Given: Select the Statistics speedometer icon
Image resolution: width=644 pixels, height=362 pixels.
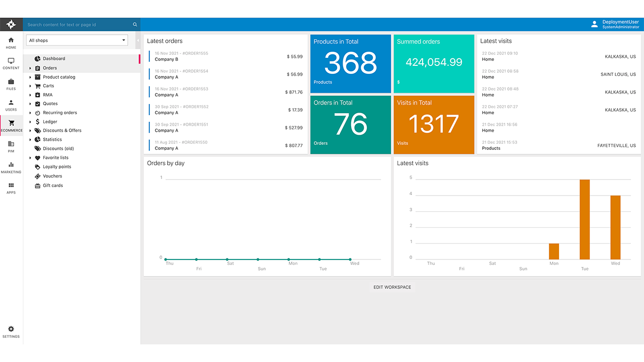Looking at the screenshot, I should tap(37, 139).
